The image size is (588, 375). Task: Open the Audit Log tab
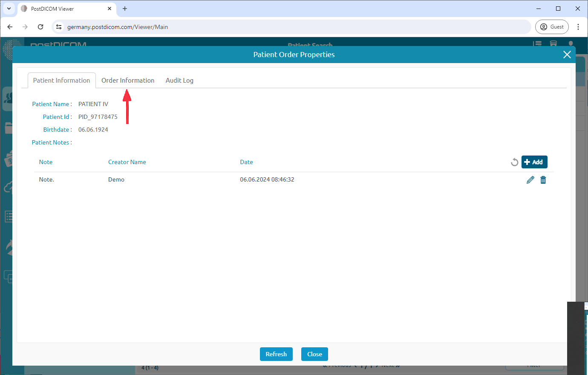(x=179, y=80)
